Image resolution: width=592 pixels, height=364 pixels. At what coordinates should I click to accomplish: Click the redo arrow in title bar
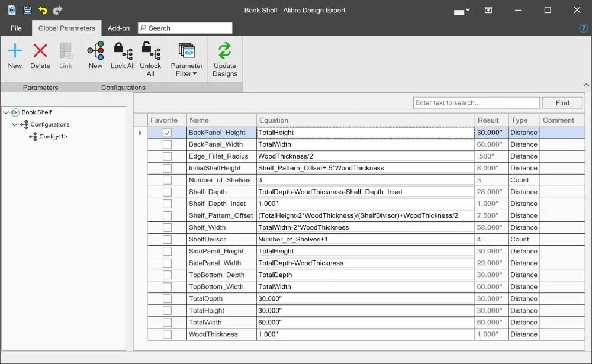57,10
